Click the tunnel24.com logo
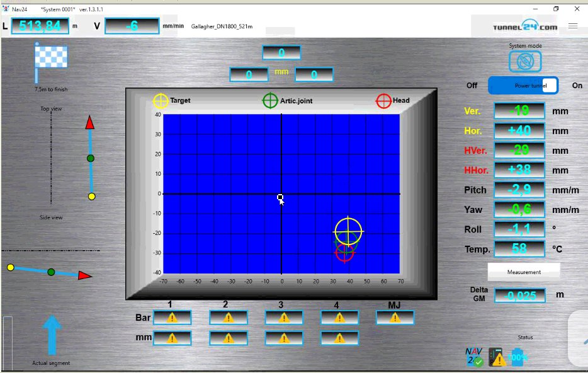 click(x=516, y=26)
